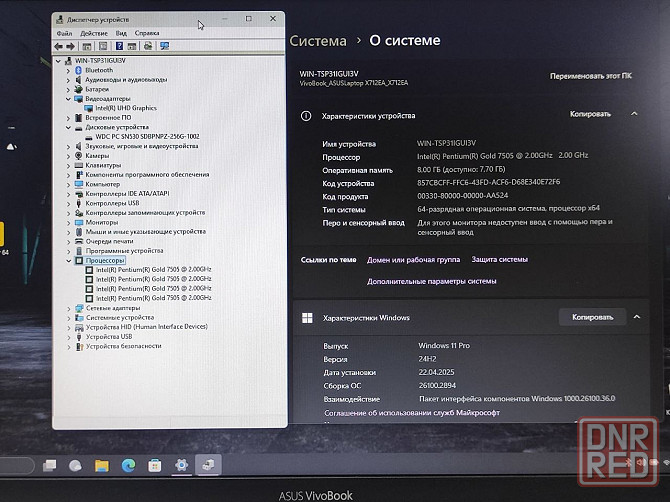
Task: Open Соглашение об использовании служб Майкрософт link
Action: click(412, 413)
